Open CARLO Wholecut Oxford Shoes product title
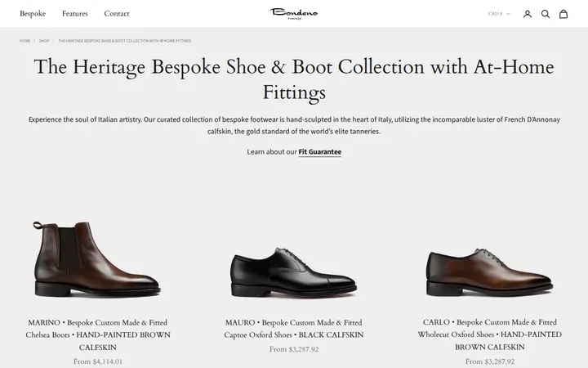The image size is (588, 368). (490, 334)
